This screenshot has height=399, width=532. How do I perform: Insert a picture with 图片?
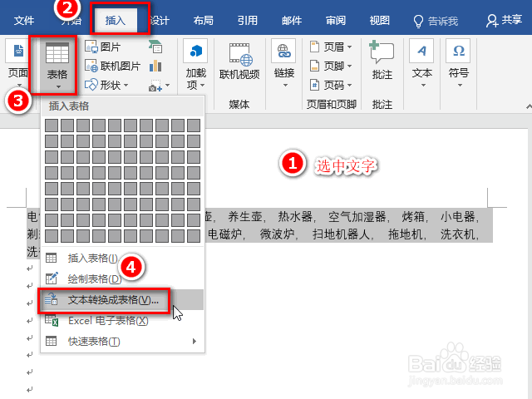103,47
